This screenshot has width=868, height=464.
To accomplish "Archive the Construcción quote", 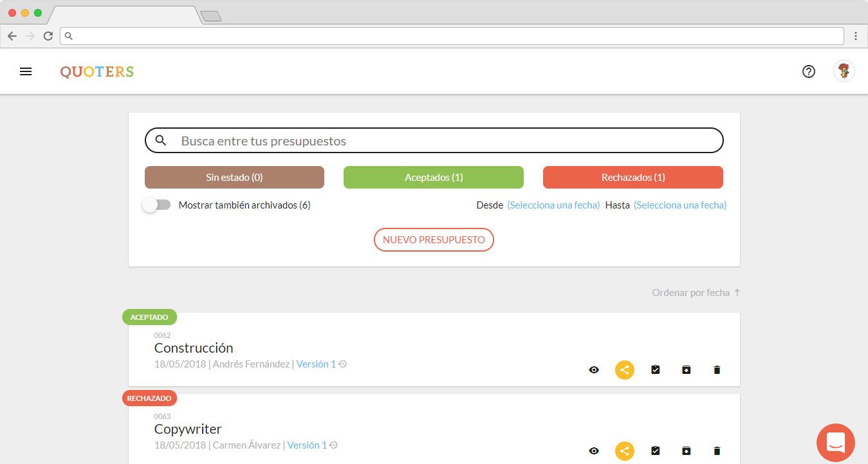I will tap(686, 370).
